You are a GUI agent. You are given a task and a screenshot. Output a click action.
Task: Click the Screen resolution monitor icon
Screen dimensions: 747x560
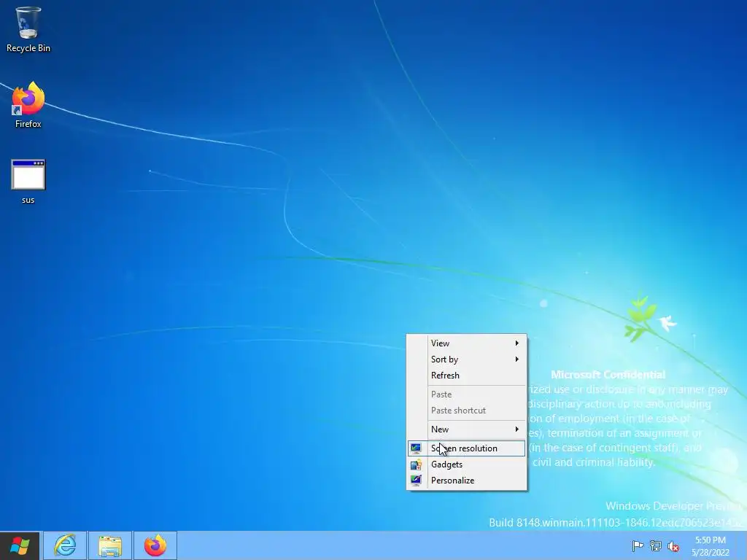click(416, 448)
